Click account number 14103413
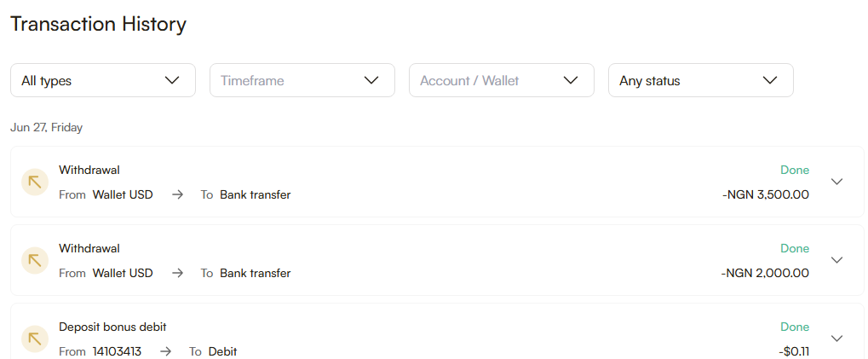This screenshot has width=868, height=359. [x=117, y=351]
